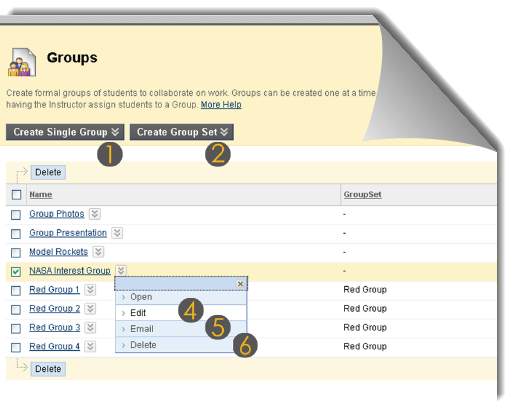
Task: Open the Group Photos link
Action: [x=57, y=214]
